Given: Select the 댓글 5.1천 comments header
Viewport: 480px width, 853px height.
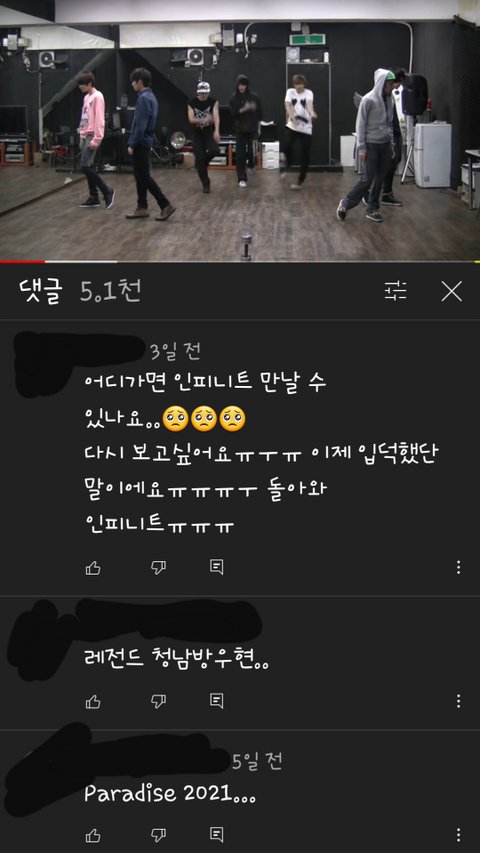Looking at the screenshot, I should 79,292.
